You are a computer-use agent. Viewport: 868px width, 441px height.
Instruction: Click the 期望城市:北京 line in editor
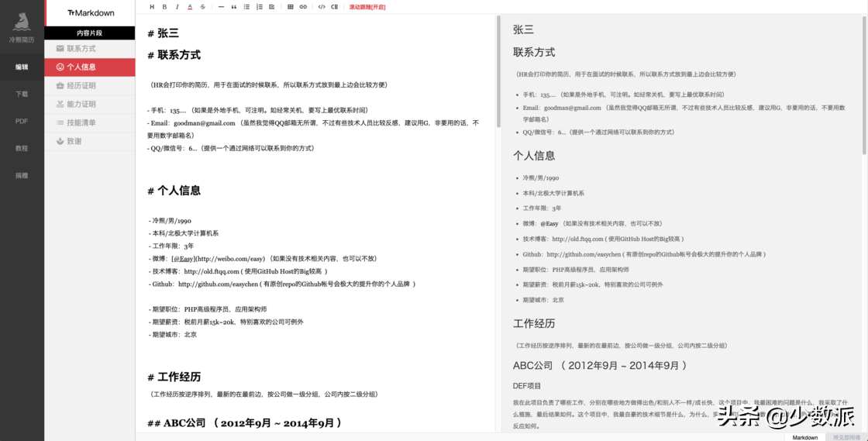[x=173, y=335]
